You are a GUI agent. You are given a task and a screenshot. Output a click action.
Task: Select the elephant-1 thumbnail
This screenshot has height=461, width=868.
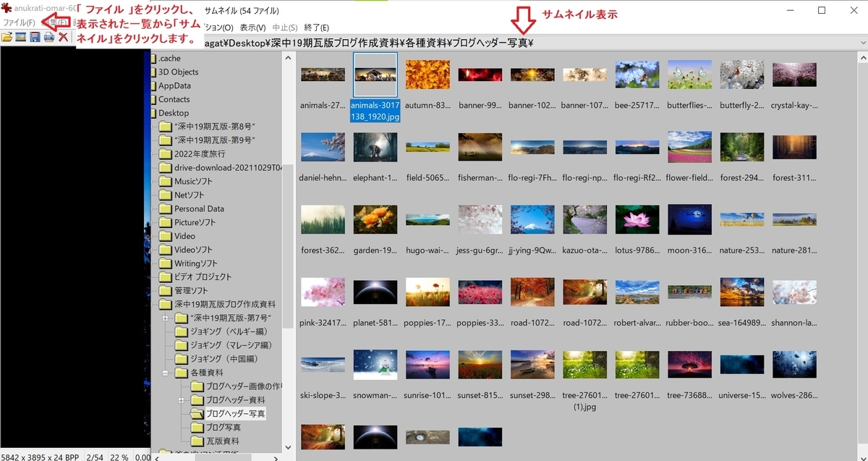pos(375,147)
